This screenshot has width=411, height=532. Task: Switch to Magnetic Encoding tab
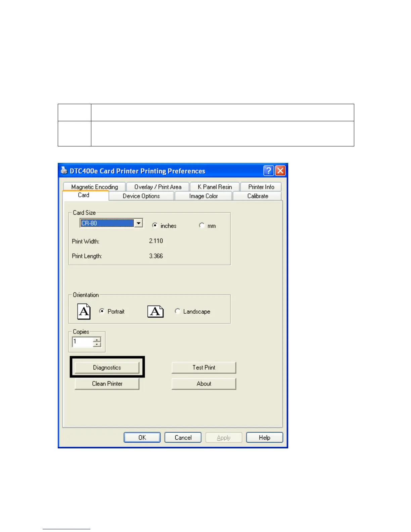(x=94, y=187)
